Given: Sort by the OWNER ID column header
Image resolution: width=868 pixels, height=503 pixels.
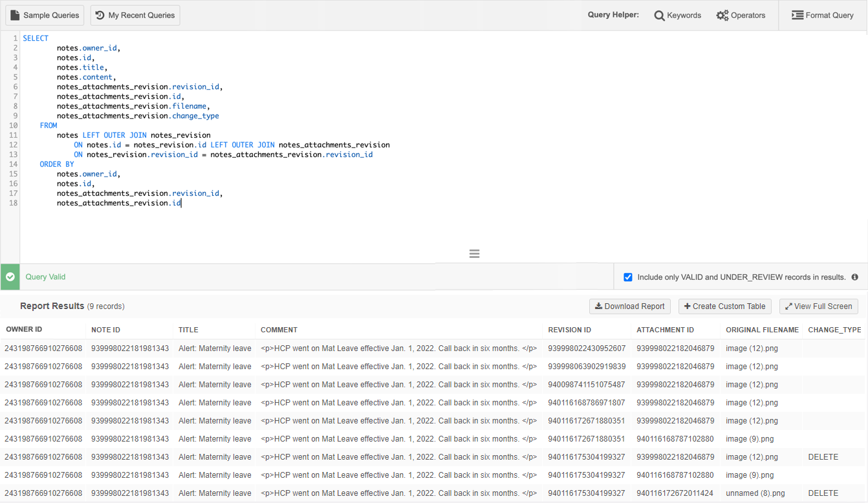Looking at the screenshot, I should tap(24, 330).
